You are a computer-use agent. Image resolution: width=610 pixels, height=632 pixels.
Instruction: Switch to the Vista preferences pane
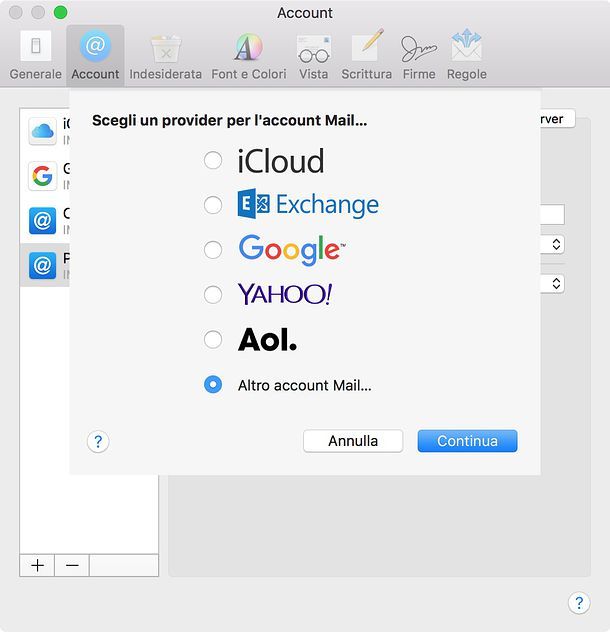(x=313, y=56)
